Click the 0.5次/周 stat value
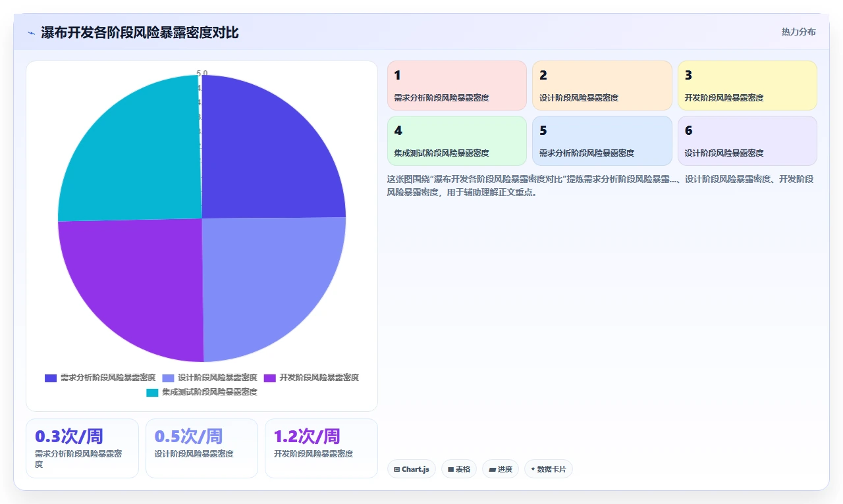 pyautogui.click(x=189, y=436)
